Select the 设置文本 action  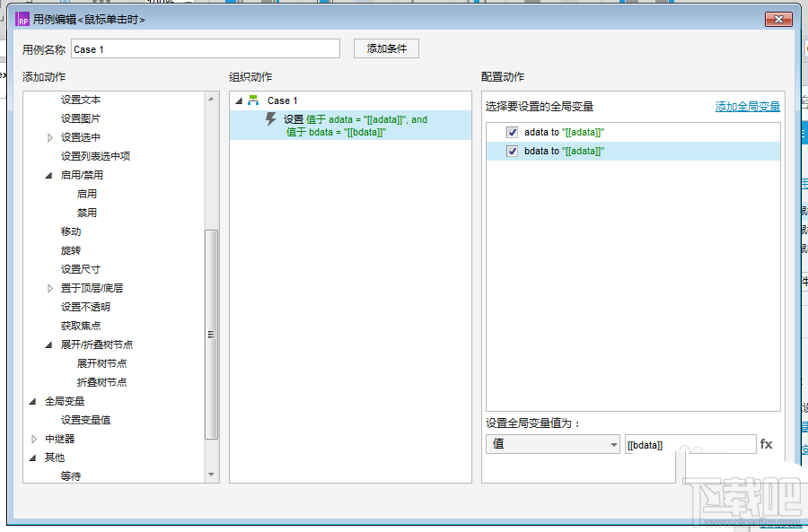click(81, 100)
